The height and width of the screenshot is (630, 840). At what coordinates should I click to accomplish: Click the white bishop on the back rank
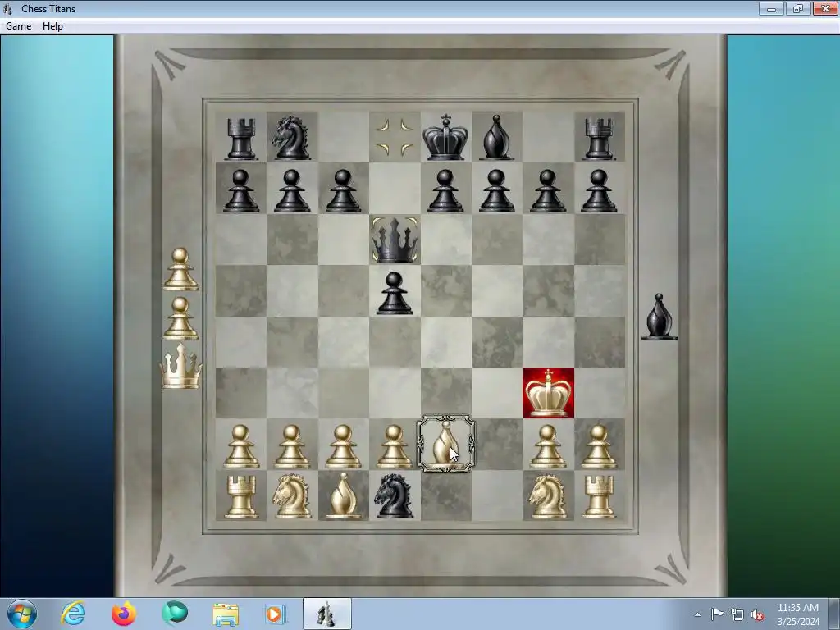pos(344,495)
